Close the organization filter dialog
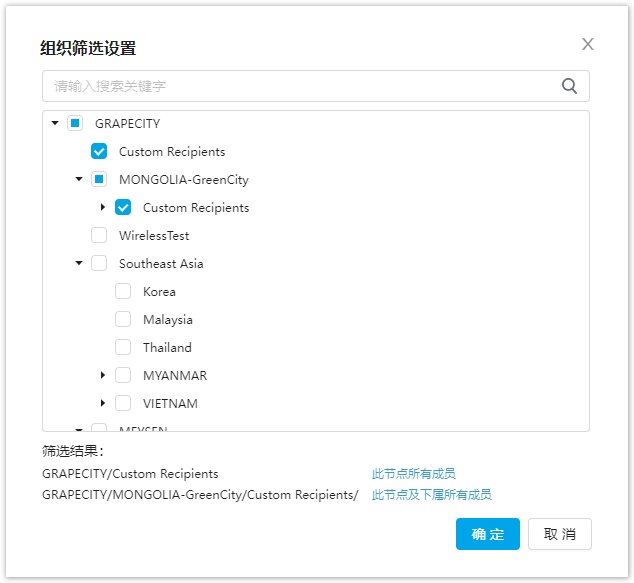 pyautogui.click(x=588, y=44)
